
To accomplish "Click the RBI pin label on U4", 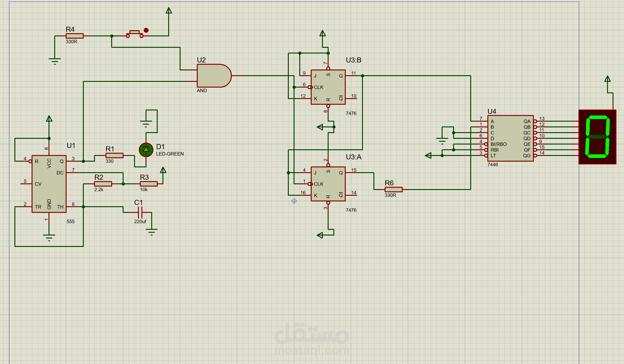I will [x=494, y=150].
